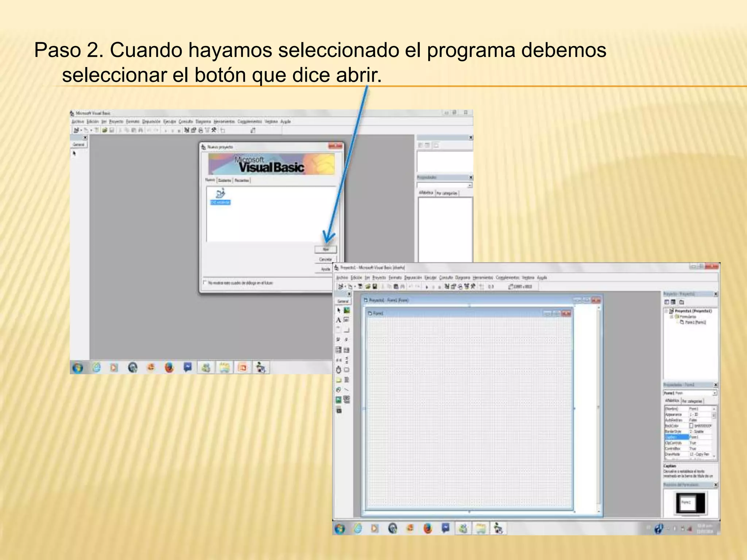
Task: Select the Appearance property row
Action: [688, 415]
